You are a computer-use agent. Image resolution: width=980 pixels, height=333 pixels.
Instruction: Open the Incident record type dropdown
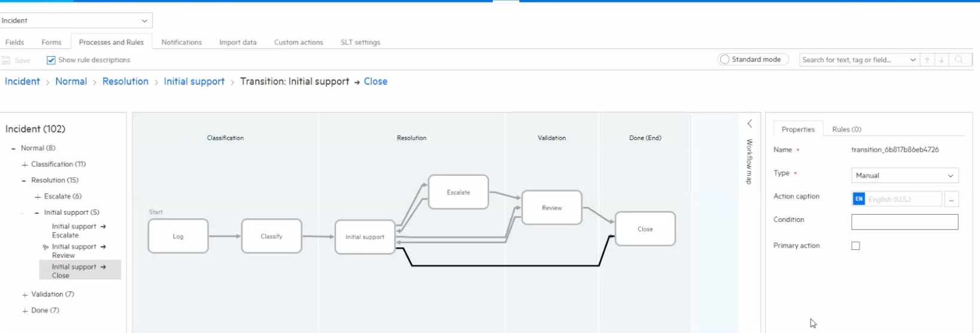point(76,20)
